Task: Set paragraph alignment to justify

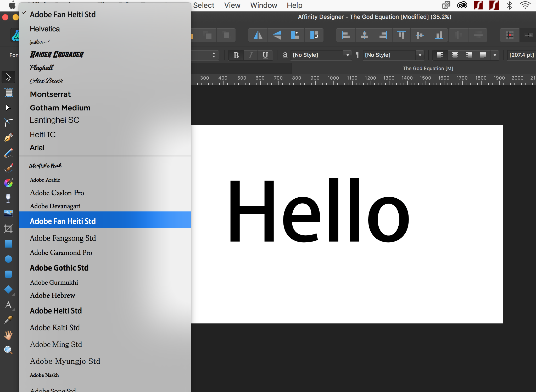Action: [x=483, y=55]
